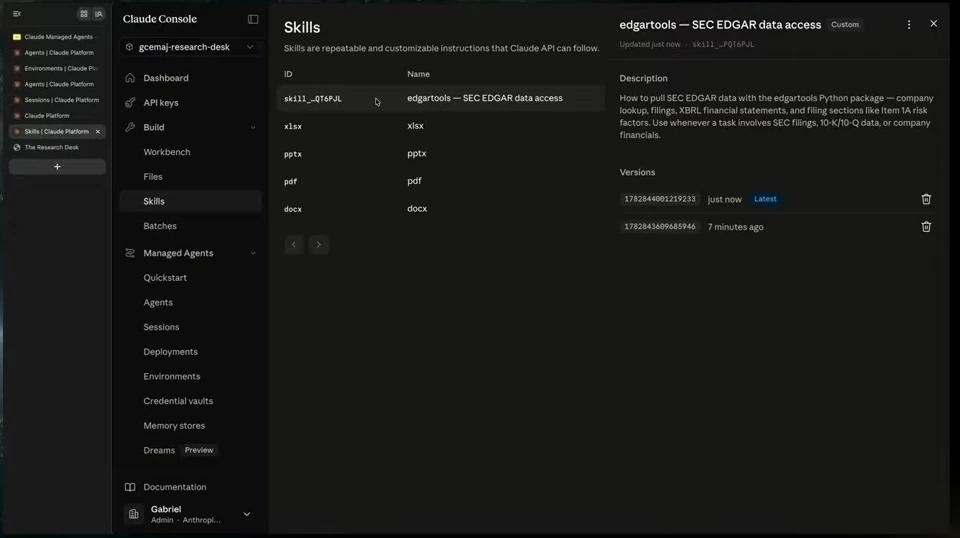Viewport: 960px width, 538px height.
Task: Click the skill ID in panel header
Action: [x=723, y=44]
